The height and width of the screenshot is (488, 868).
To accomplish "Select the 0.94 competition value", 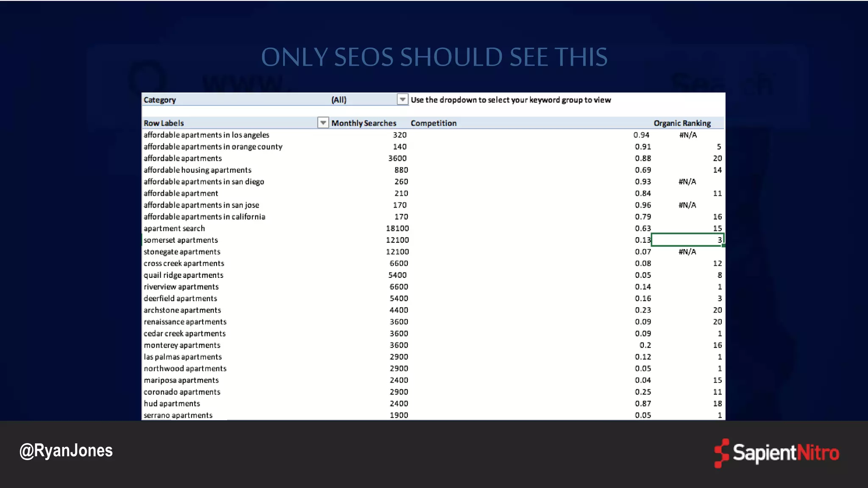I will (x=641, y=135).
